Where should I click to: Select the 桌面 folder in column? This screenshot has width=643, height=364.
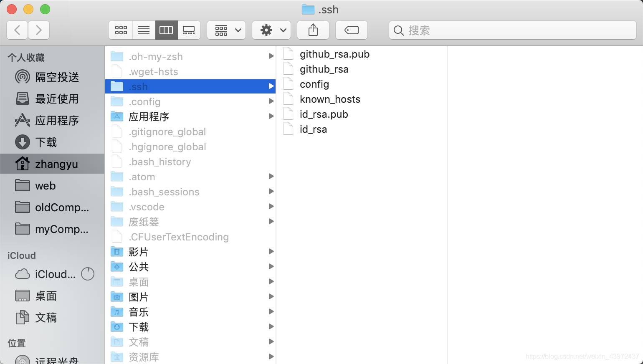[x=190, y=282]
